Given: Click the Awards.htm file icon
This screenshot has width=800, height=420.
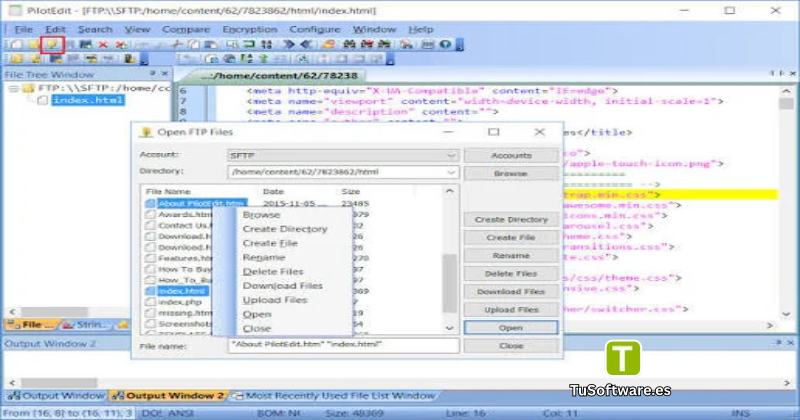Looking at the screenshot, I should (x=150, y=214).
